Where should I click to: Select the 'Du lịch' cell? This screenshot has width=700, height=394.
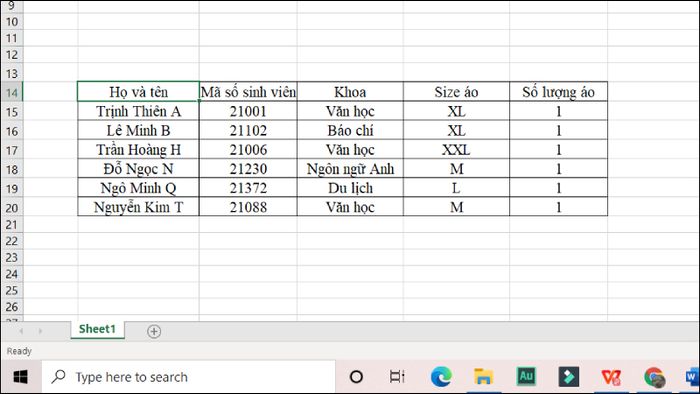[x=350, y=188]
